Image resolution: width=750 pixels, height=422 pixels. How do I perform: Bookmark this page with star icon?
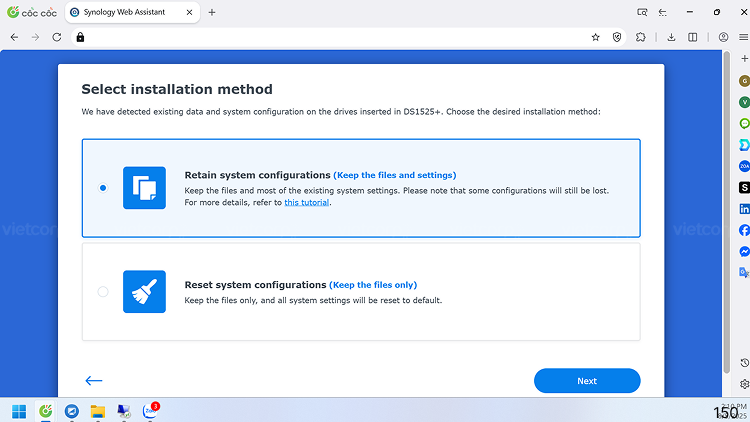[x=596, y=37]
